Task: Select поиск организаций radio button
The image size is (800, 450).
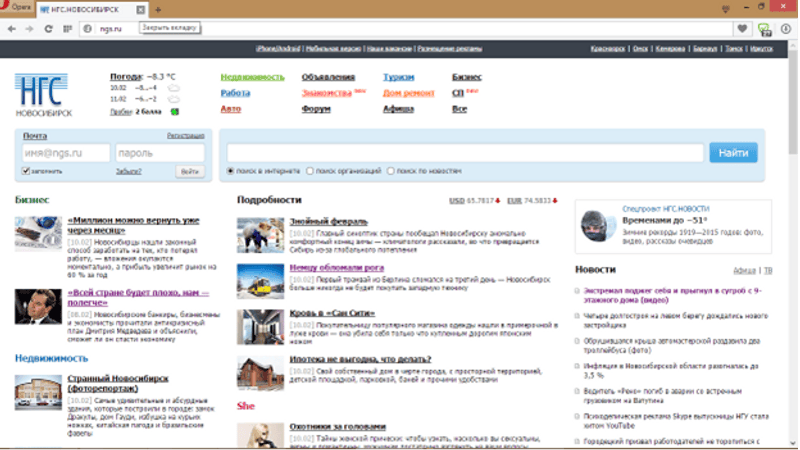Action: coord(310,171)
